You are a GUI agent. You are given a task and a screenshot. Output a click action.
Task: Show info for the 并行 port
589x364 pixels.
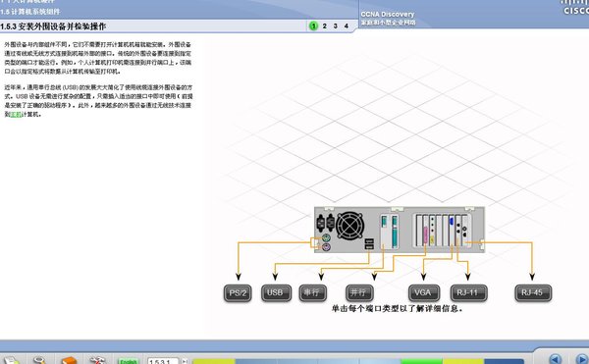point(359,292)
